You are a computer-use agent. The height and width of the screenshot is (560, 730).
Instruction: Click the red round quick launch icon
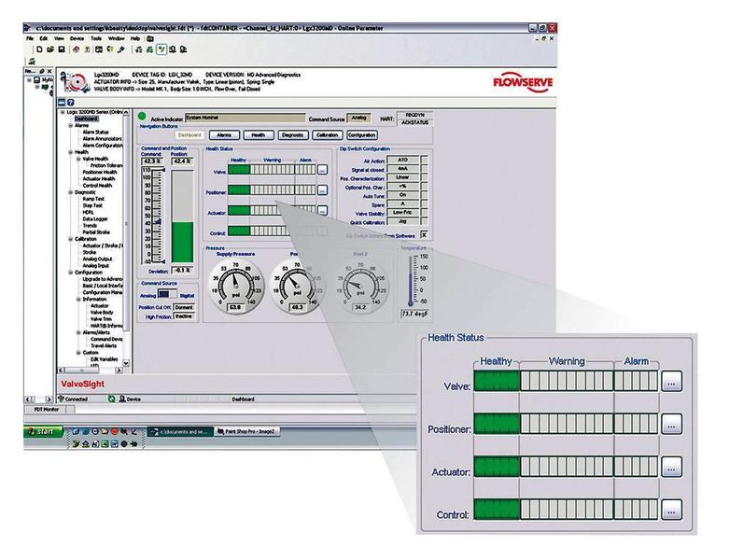click(115, 431)
